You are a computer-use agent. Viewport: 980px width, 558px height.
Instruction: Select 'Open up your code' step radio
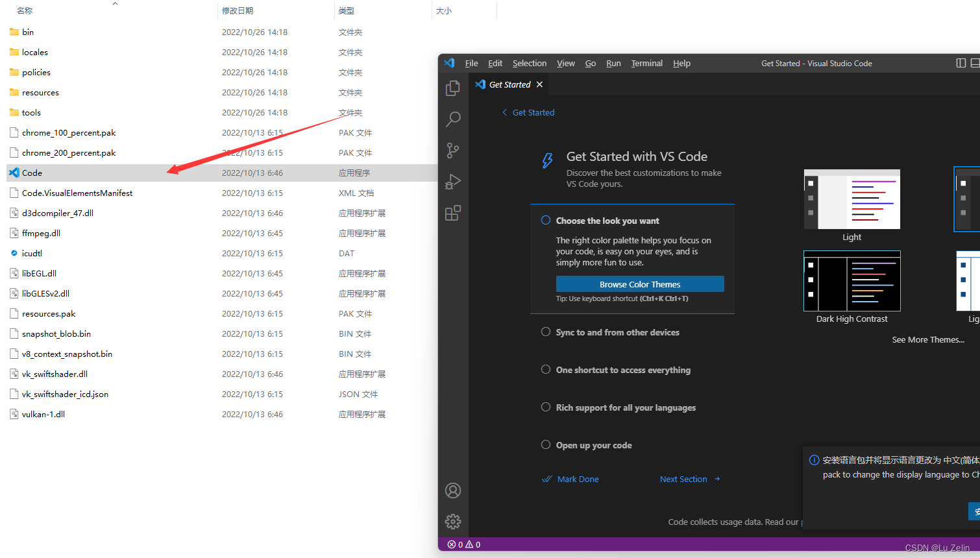point(546,445)
